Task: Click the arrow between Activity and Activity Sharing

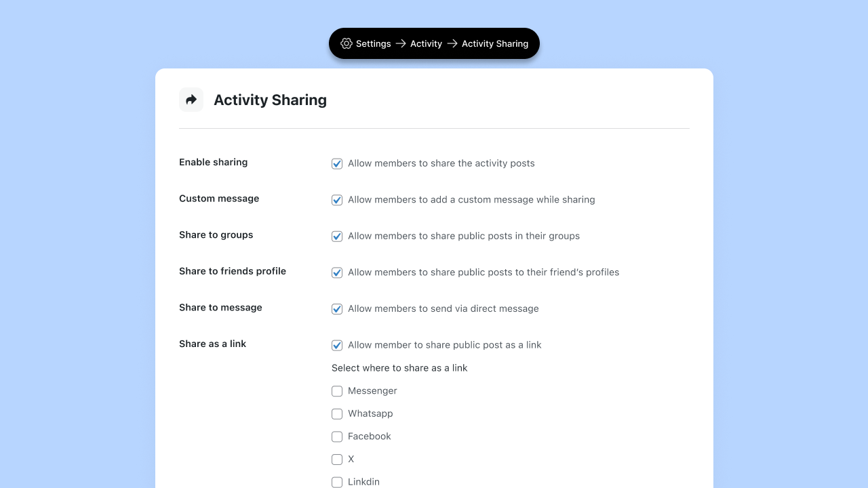Action: pos(451,43)
